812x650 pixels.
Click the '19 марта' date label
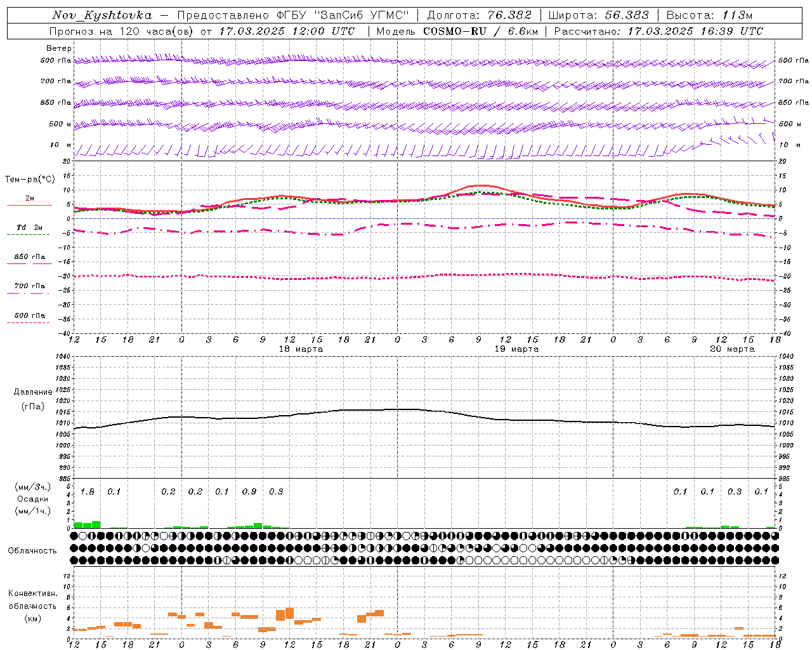(x=516, y=349)
